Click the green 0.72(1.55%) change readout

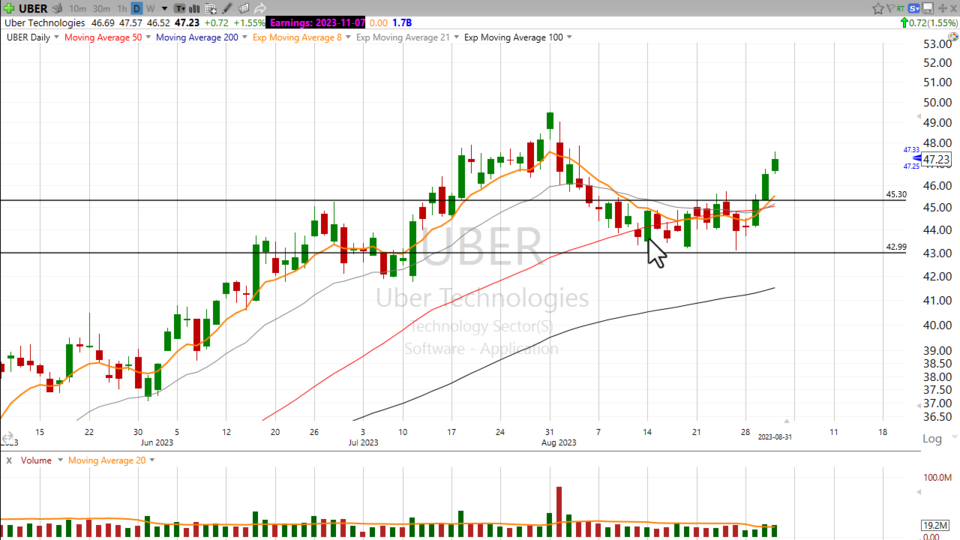[929, 23]
